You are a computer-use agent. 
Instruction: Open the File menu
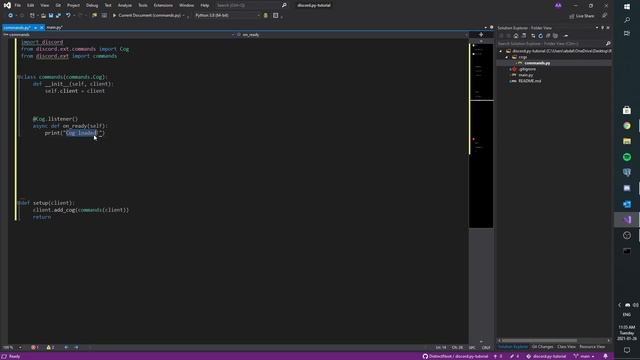18,5
